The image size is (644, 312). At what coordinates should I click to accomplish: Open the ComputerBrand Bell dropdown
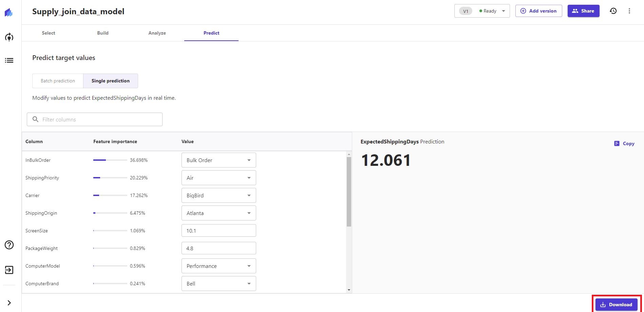tap(219, 284)
